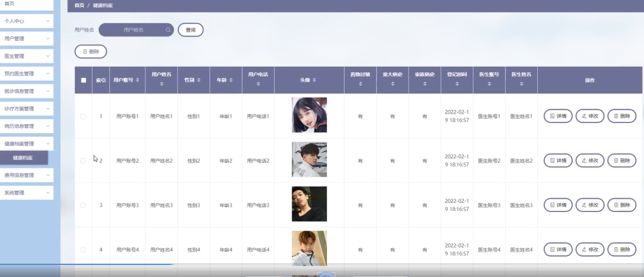
Task: Click 删除 for 用户账号1 row
Action: [622, 116]
